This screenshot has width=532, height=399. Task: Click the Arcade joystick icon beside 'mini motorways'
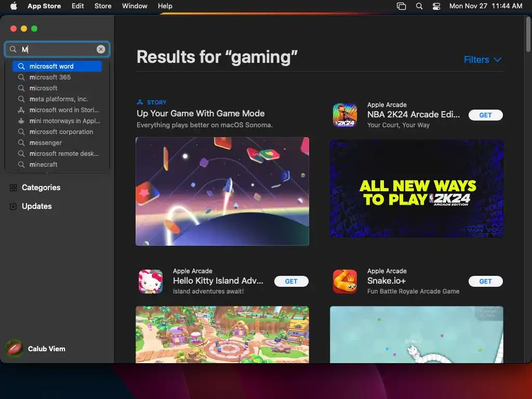tap(21, 121)
